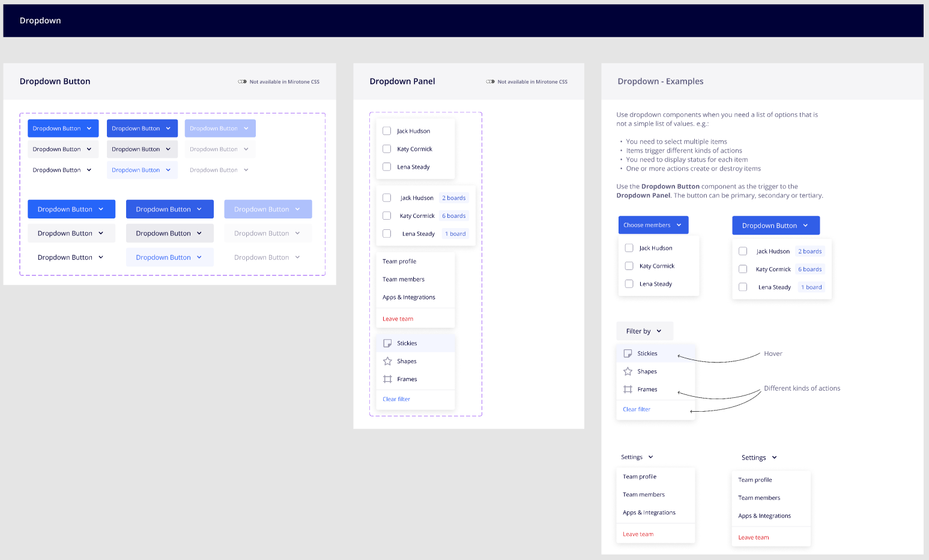
Task: Click the Frames icon in Dropdown Panel section
Action: pos(387,379)
